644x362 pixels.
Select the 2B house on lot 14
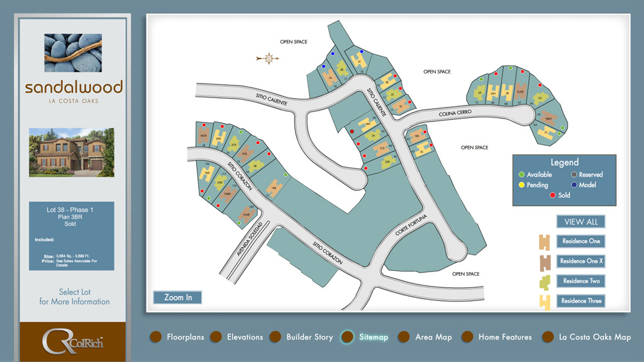(255, 166)
